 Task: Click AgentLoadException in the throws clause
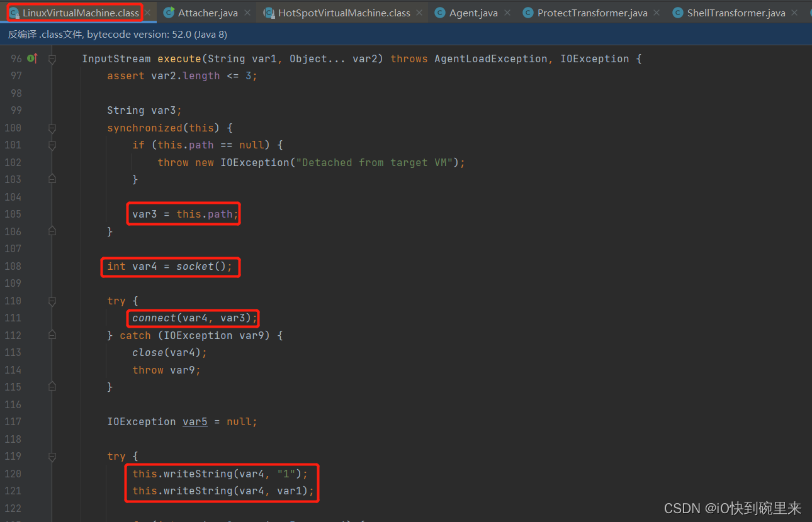pos(491,58)
